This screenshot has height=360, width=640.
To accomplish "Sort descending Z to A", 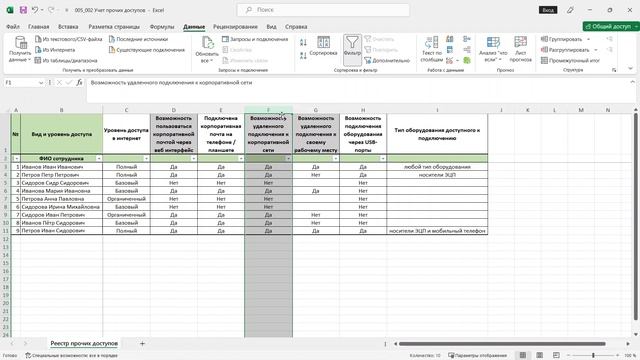I will pos(303,56).
